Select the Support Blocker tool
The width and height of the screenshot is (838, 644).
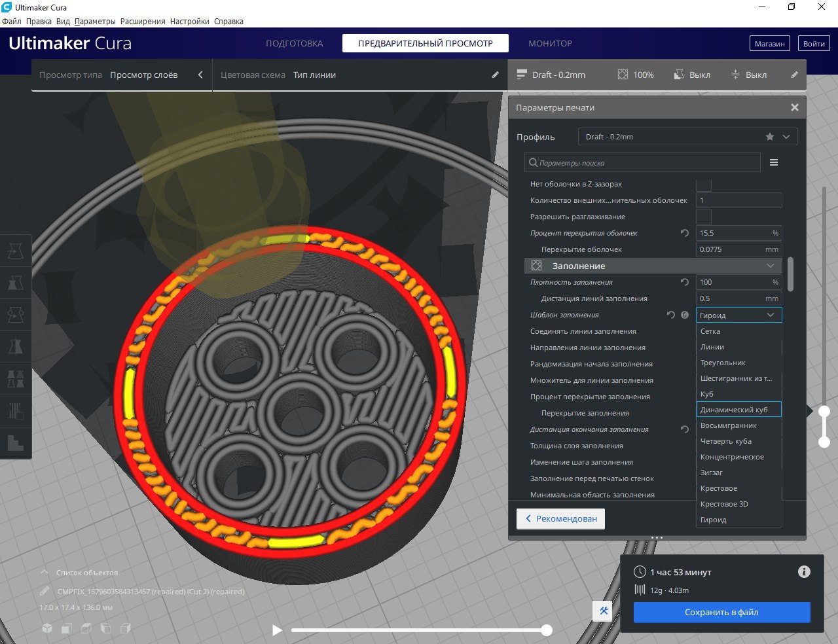[x=16, y=411]
